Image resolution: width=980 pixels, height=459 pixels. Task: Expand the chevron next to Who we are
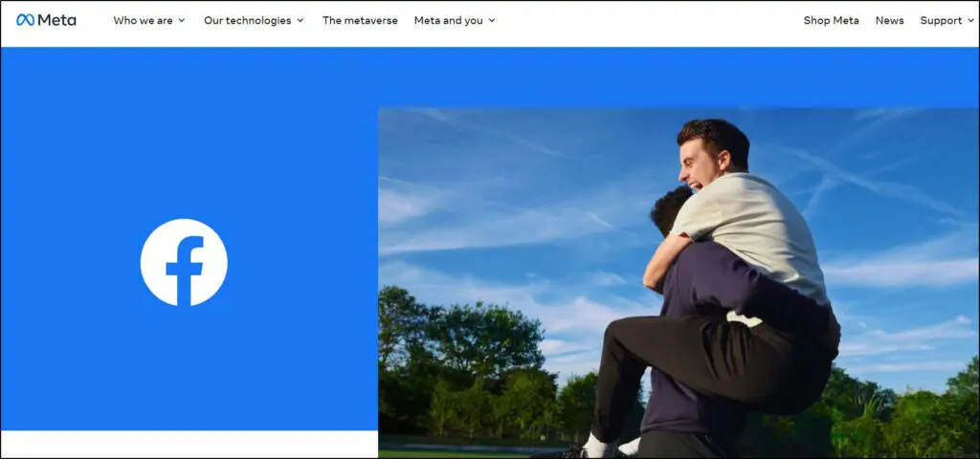tap(182, 21)
